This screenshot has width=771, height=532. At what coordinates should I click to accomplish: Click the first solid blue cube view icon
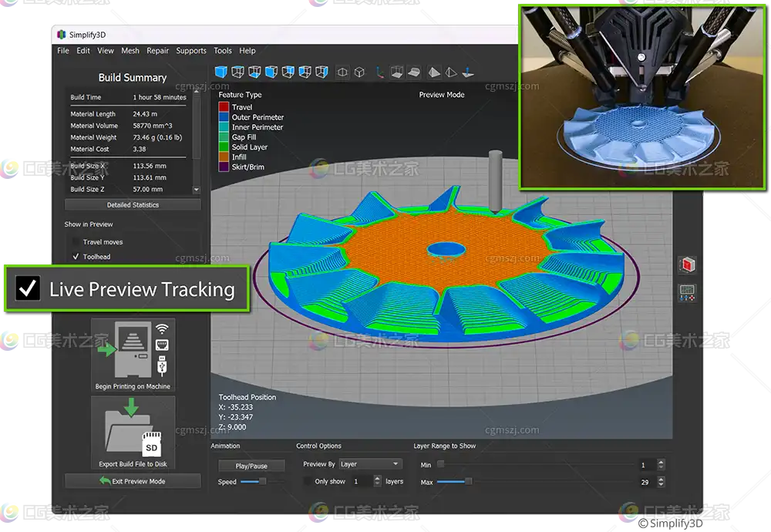[221, 72]
